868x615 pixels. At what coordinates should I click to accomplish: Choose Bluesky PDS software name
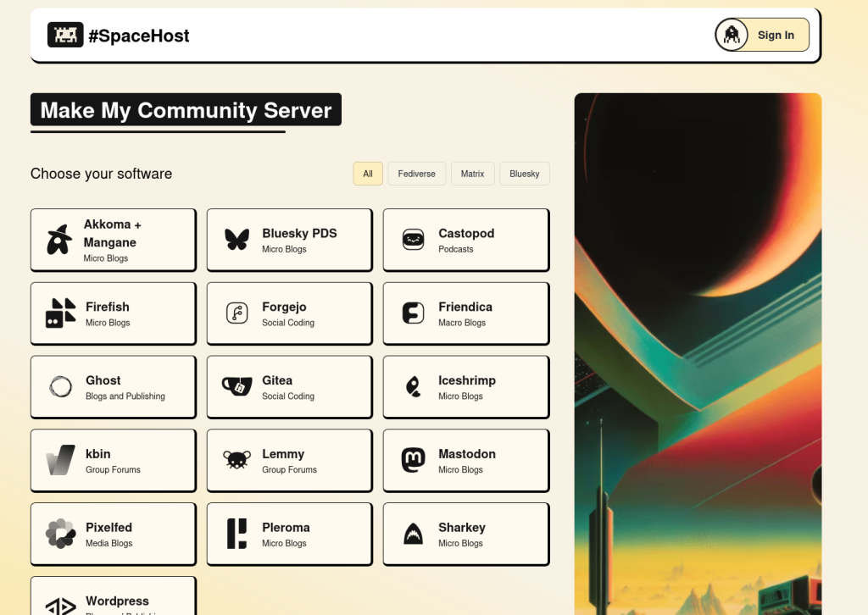pos(299,234)
